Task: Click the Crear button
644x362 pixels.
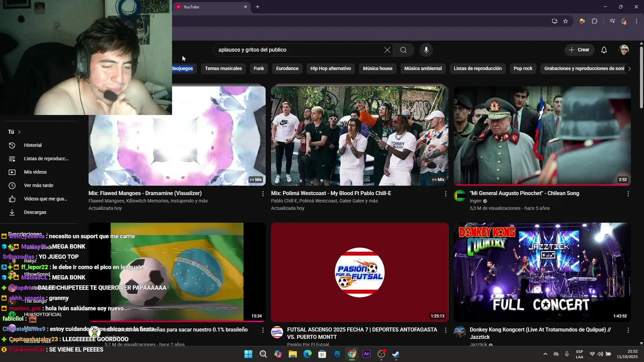Action: (x=579, y=50)
